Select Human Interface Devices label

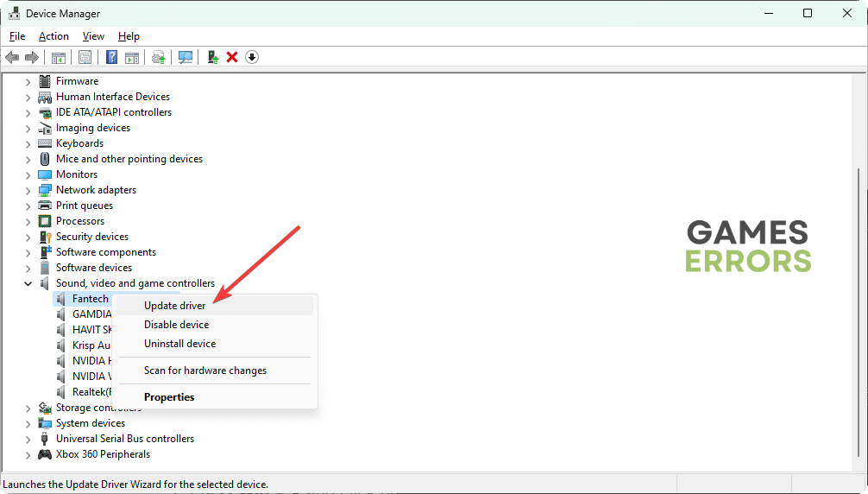click(113, 97)
